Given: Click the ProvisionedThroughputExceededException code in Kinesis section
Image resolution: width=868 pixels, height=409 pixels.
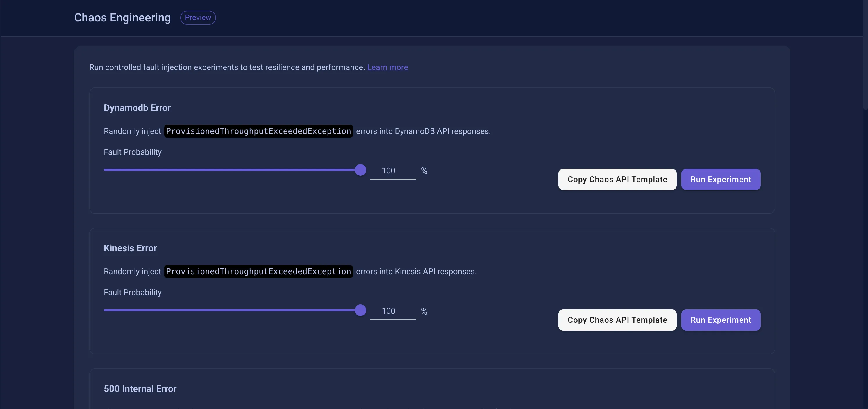Looking at the screenshot, I should coord(258,272).
